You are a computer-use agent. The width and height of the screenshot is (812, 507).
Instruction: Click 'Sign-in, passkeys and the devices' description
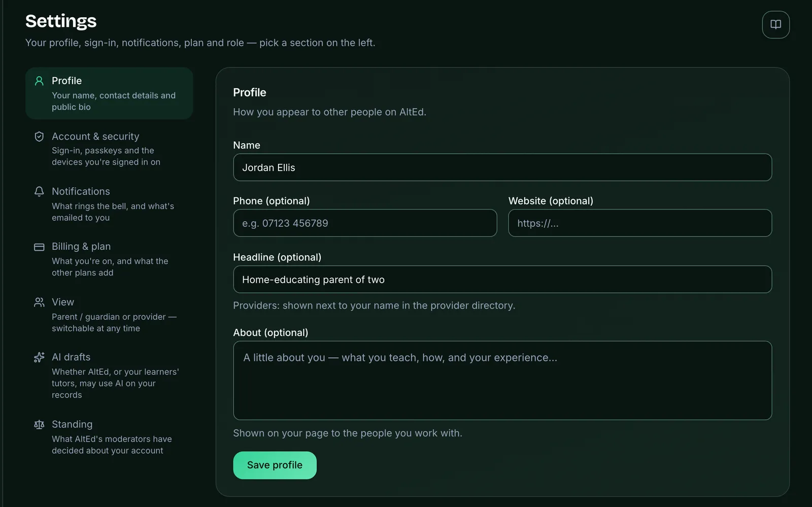[x=106, y=156]
